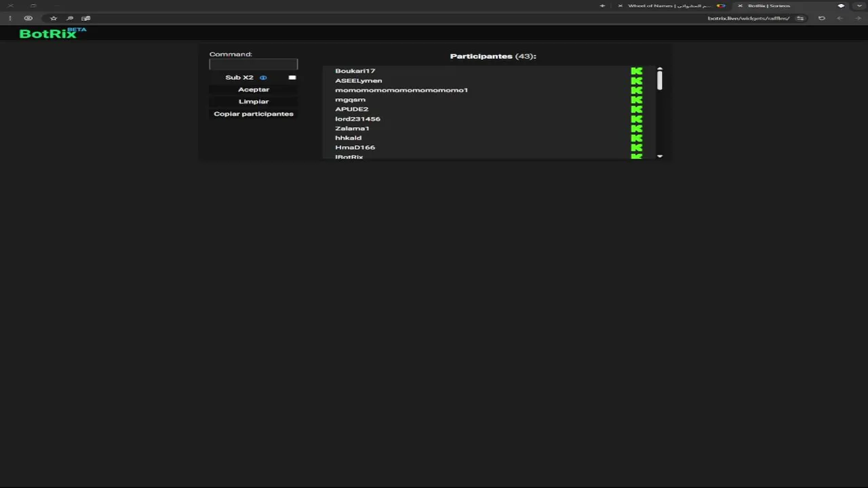Close the Wheel of Names tab
868x488 pixels.
pos(620,6)
